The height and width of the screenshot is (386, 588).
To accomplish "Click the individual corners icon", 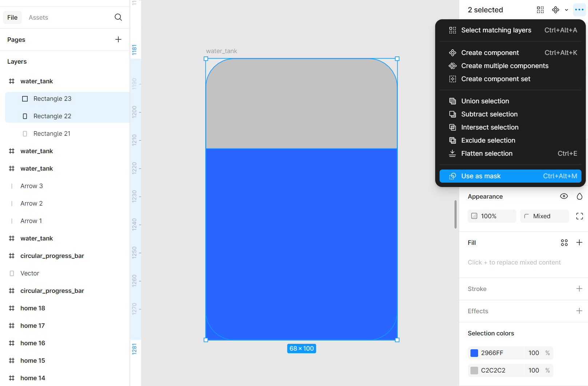I will pyautogui.click(x=579, y=216).
